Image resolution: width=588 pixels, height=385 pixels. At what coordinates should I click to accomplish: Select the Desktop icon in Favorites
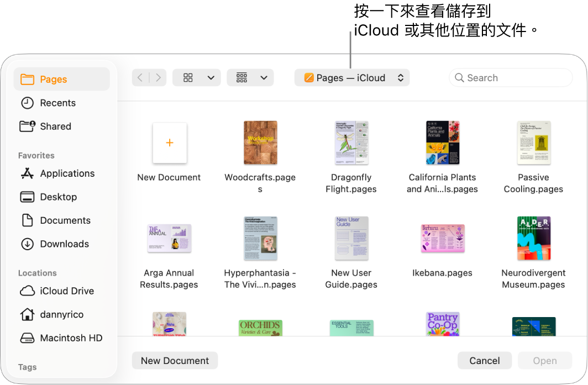pyautogui.click(x=28, y=197)
